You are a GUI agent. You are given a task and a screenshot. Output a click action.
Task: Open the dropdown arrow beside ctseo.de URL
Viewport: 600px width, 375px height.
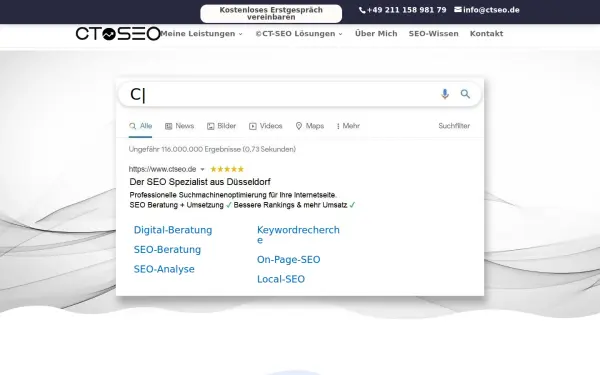point(202,169)
